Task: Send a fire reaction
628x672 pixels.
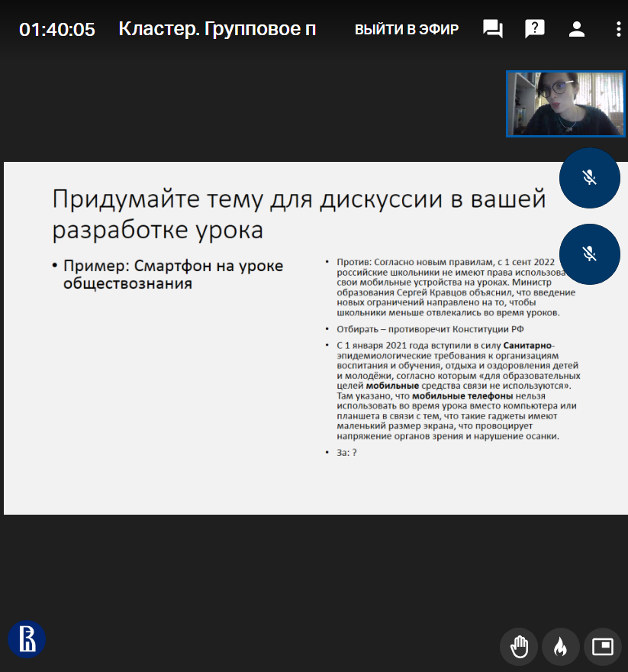Action: [x=561, y=648]
